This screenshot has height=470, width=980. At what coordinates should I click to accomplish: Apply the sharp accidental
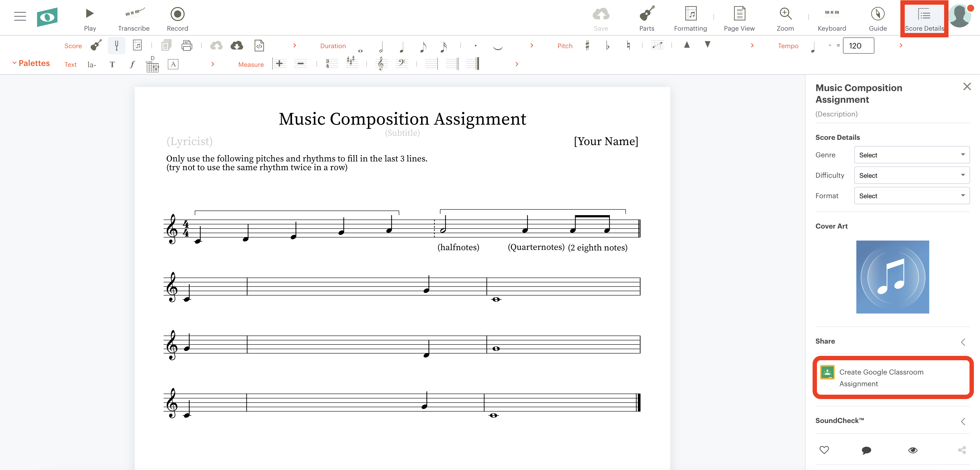(587, 46)
